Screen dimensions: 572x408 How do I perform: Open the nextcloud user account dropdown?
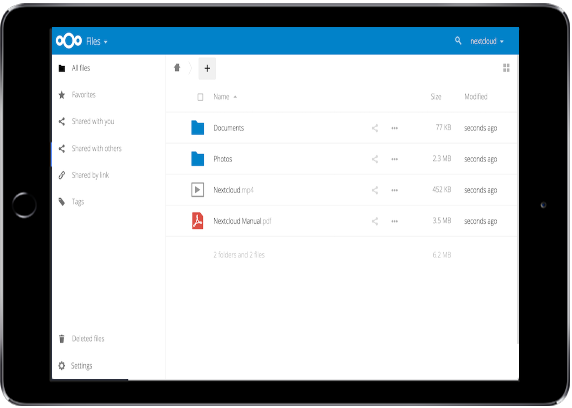[487, 41]
